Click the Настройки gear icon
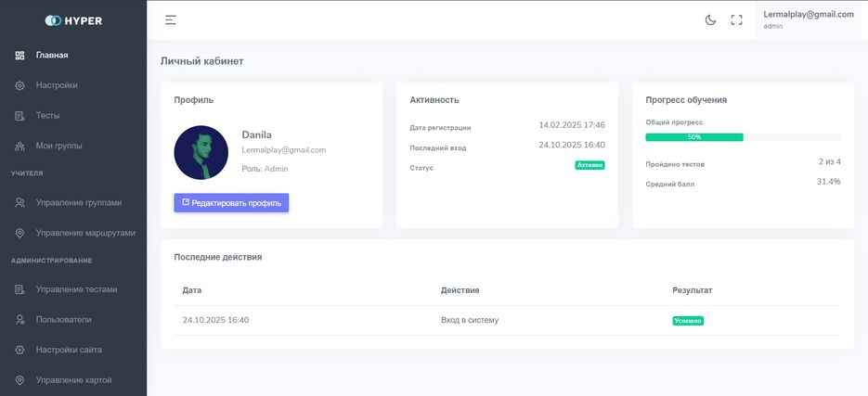 point(19,85)
